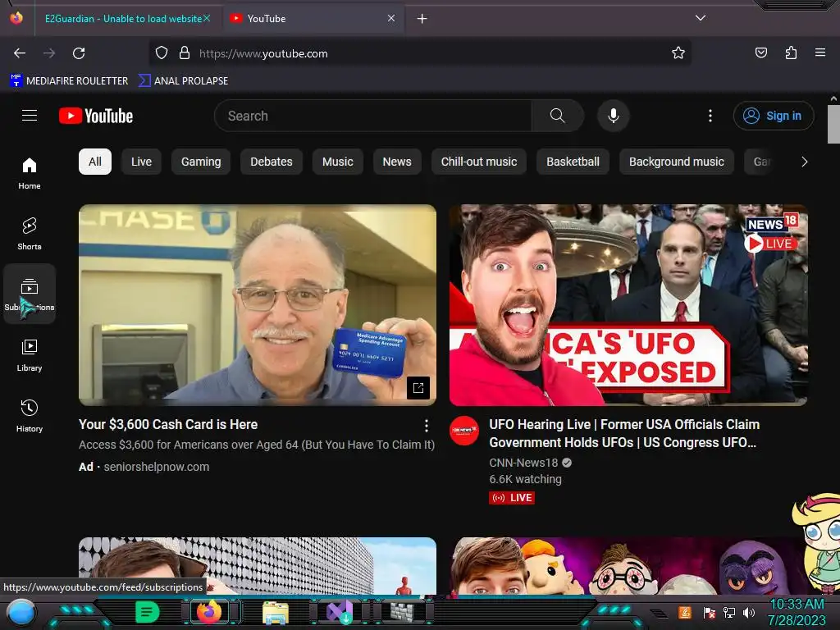
Task: Click the page vertical scrollbar thumb
Action: 833,125
